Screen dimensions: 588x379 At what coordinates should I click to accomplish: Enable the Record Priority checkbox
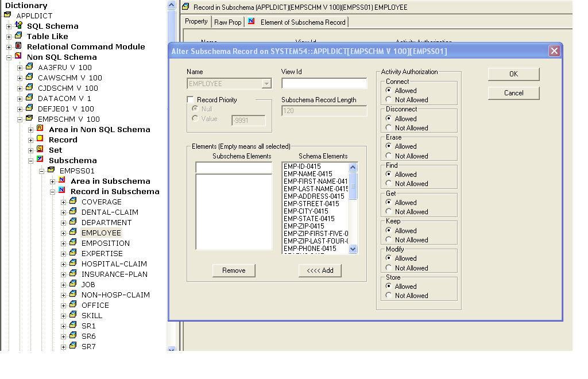191,100
